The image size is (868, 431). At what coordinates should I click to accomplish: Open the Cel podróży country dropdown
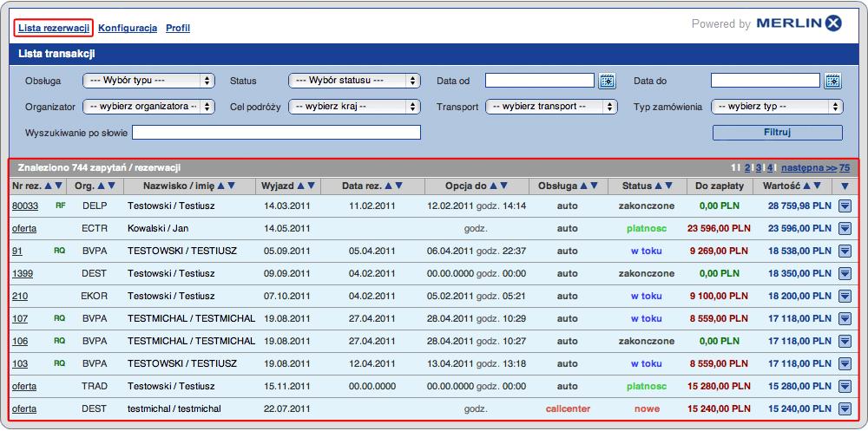(x=354, y=107)
